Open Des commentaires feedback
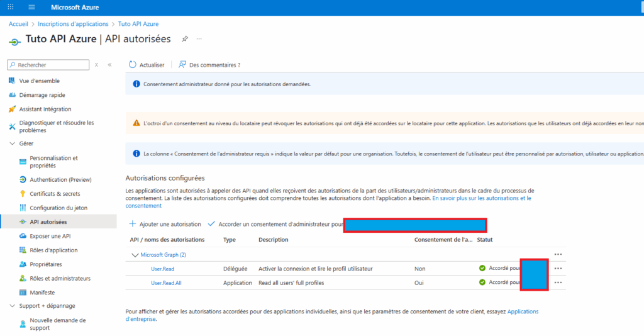 coord(209,65)
